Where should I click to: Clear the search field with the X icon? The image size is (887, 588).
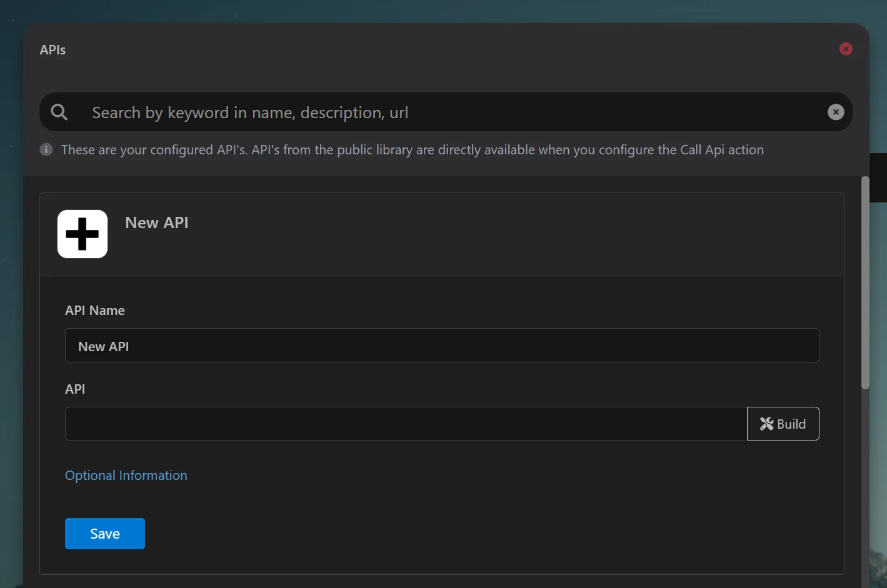coord(836,112)
